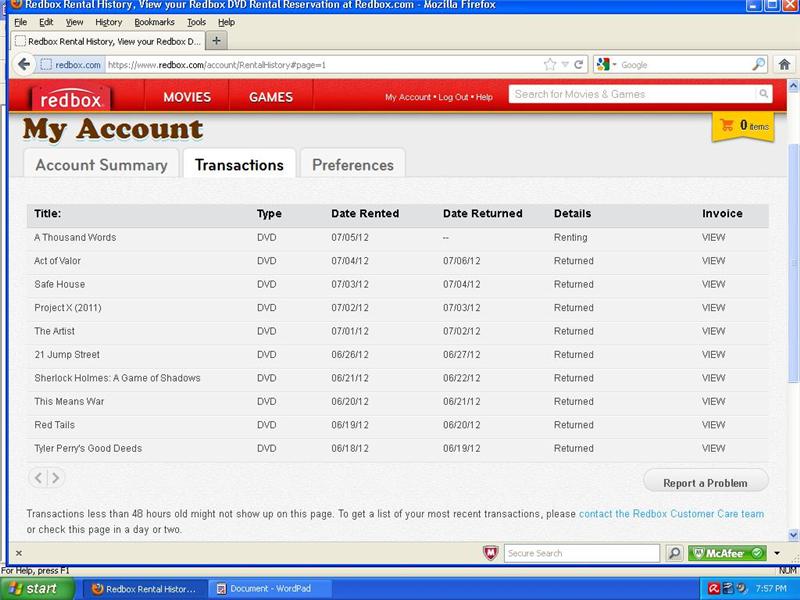Click the green McAfee status button
Image resolution: width=800 pixels, height=600 pixels.
[x=727, y=553]
